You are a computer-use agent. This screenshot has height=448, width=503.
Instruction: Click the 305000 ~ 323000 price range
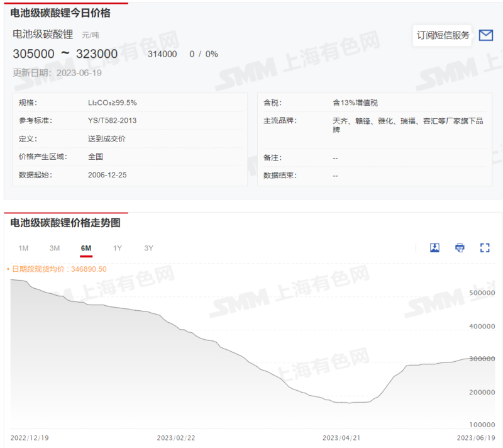pyautogui.click(x=65, y=54)
